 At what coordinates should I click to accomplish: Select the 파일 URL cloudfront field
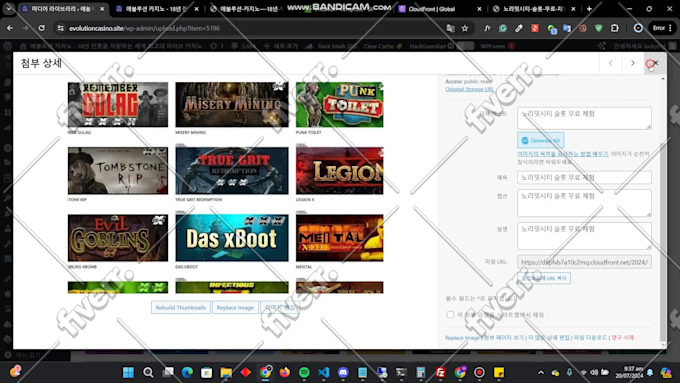click(584, 262)
